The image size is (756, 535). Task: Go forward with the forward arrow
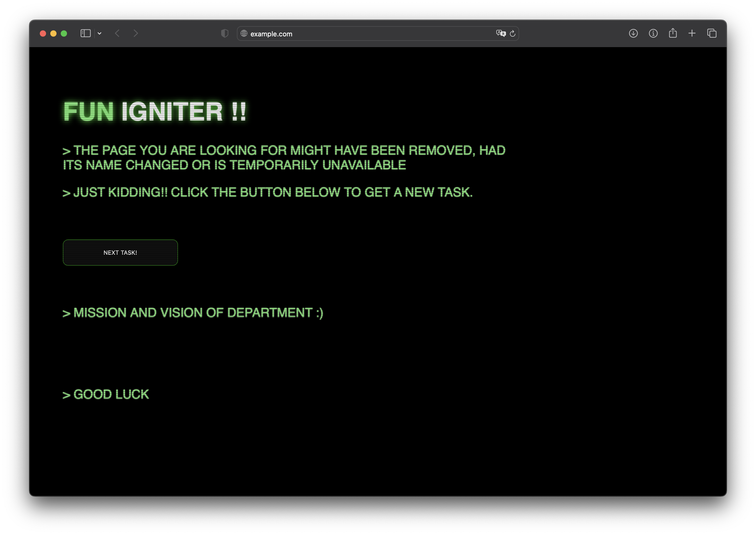pos(135,33)
